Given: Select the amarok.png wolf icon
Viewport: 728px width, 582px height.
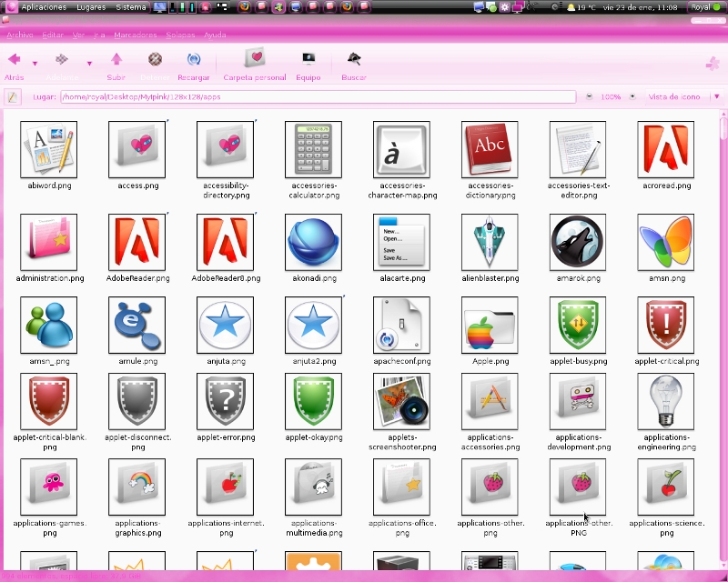Looking at the screenshot, I should [x=578, y=242].
